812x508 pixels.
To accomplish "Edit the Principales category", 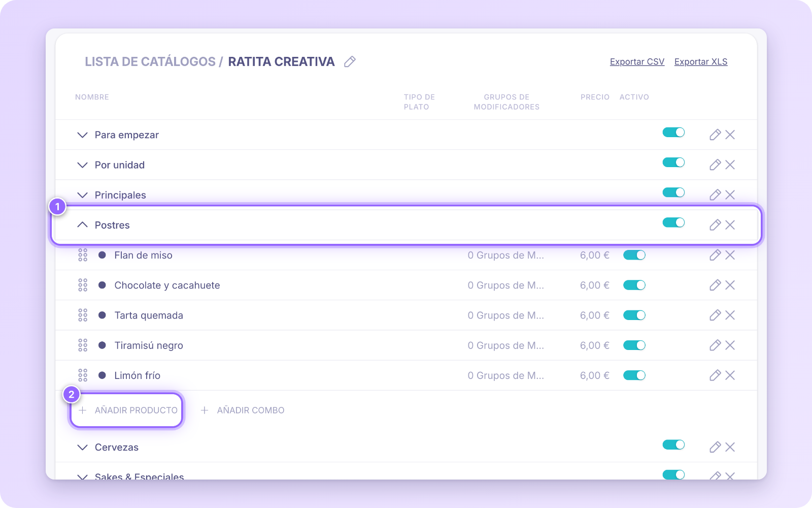I will pos(715,195).
